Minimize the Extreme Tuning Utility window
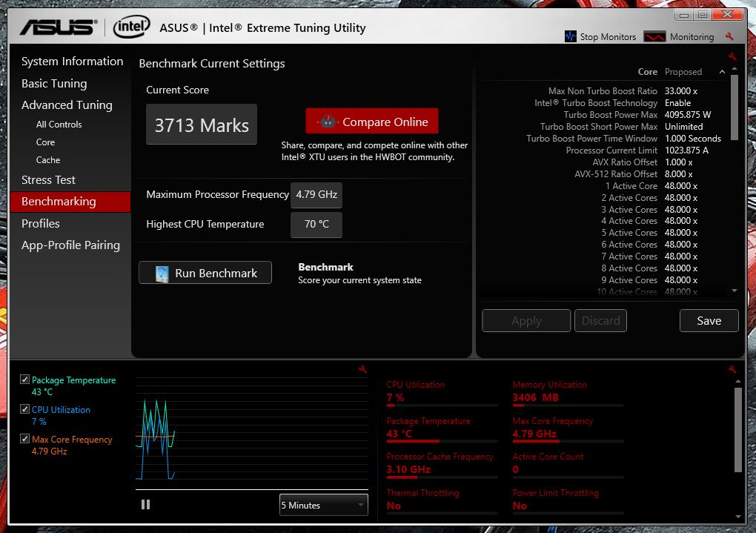The image size is (756, 533). click(683, 15)
